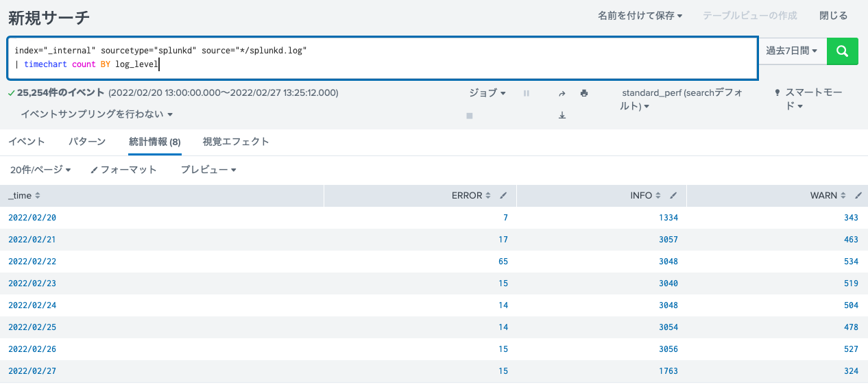Open イベントサンプリングを行わない sampling dropdown
This screenshot has width=868, height=391.
coord(97,114)
